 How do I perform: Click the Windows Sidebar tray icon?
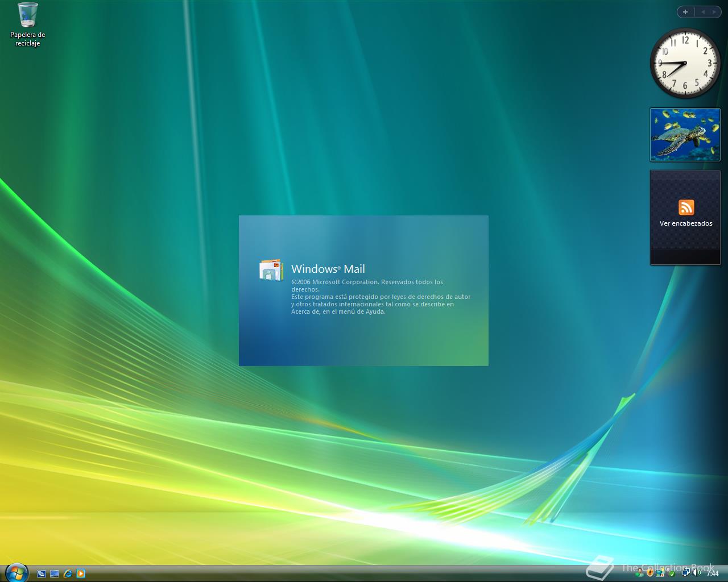[x=660, y=573]
